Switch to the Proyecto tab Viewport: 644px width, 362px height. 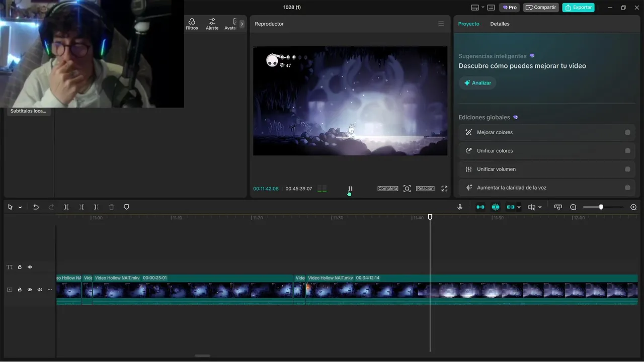pos(468,24)
